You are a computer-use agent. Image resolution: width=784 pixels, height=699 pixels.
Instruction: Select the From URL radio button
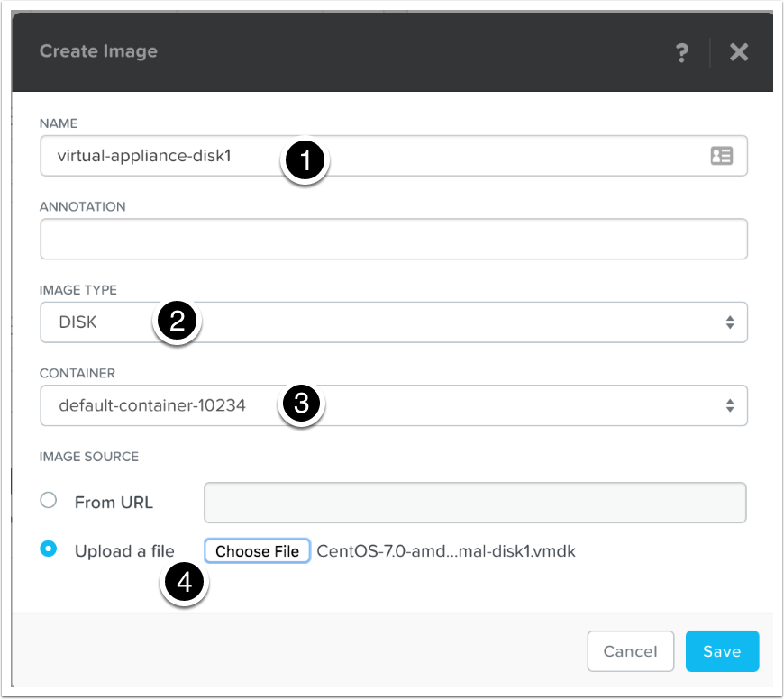[x=49, y=501]
